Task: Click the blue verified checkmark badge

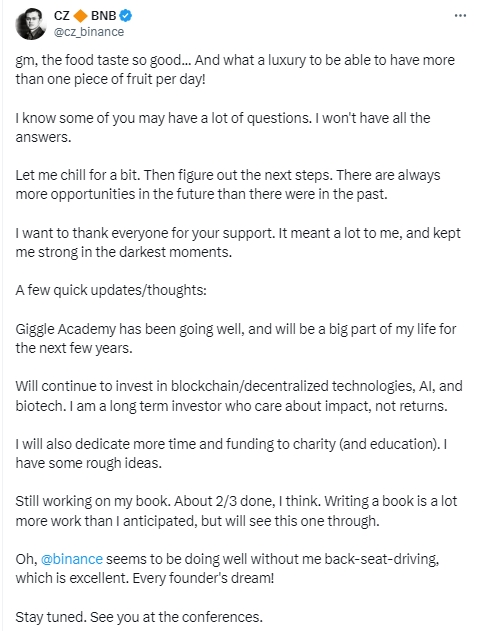Action: click(126, 16)
